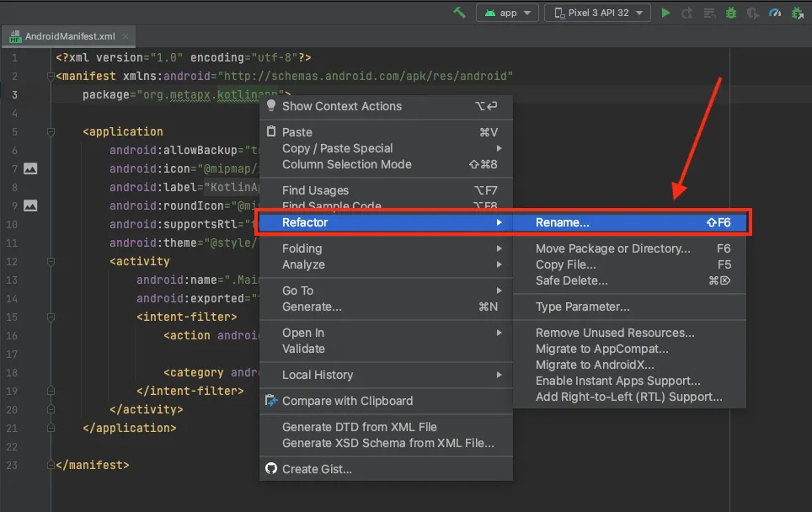The height and width of the screenshot is (512, 812).
Task: Click Attach Debugger to Android Process icon
Action: 798,13
